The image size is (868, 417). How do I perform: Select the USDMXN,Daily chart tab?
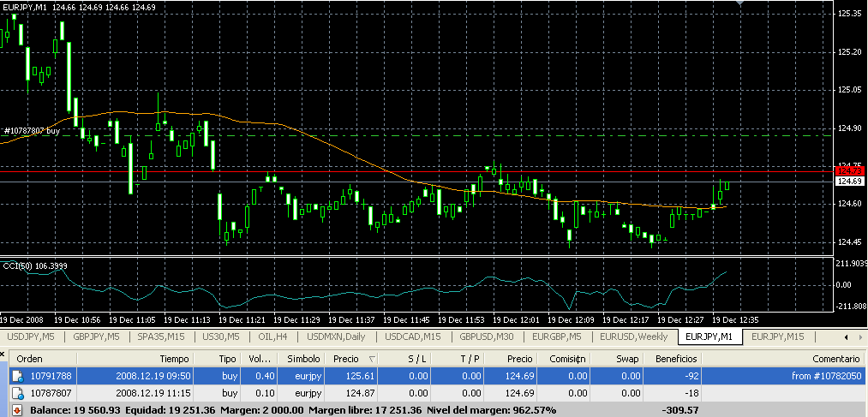pyautogui.click(x=336, y=337)
